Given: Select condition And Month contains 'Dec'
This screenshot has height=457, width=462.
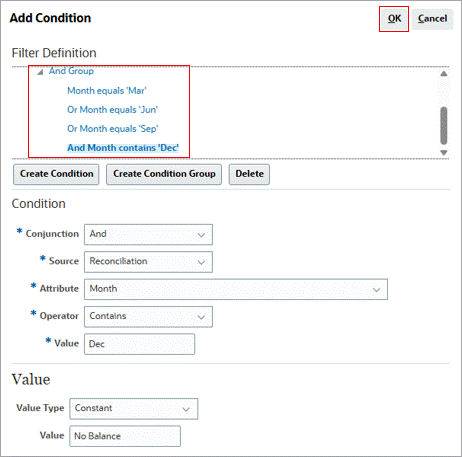Looking at the screenshot, I should (123, 148).
